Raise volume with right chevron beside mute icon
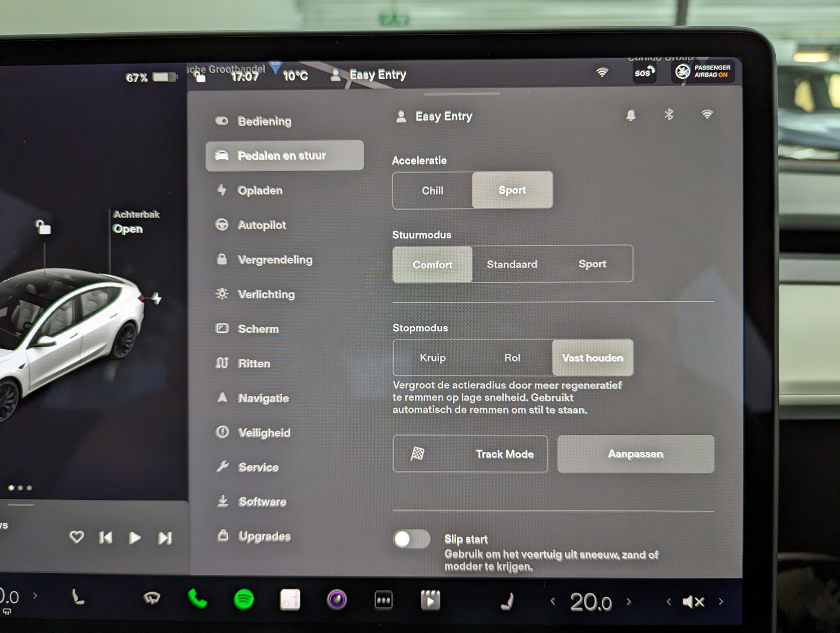The height and width of the screenshot is (633, 840). click(721, 602)
